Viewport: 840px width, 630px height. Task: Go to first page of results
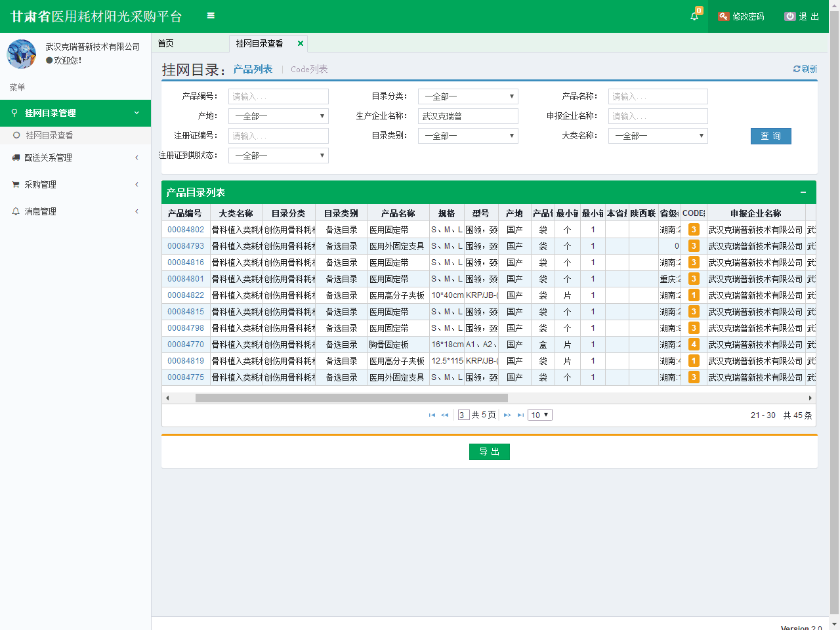click(432, 415)
